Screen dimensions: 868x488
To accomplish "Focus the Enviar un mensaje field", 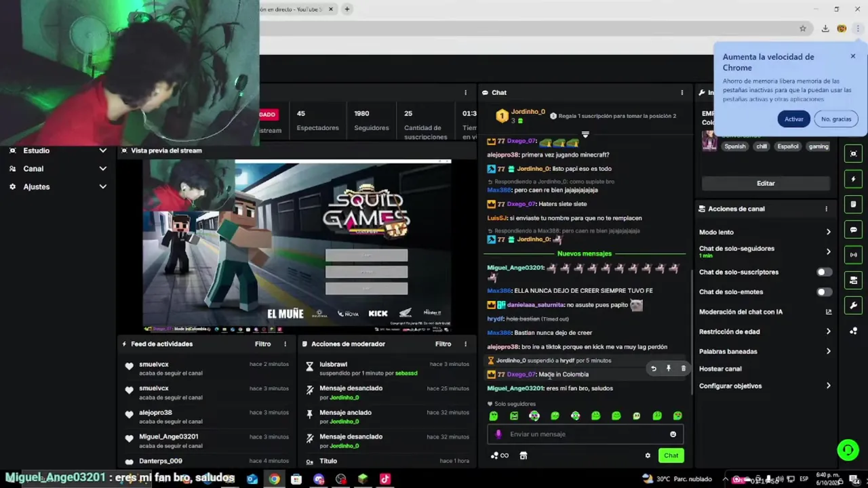I will (x=586, y=434).
